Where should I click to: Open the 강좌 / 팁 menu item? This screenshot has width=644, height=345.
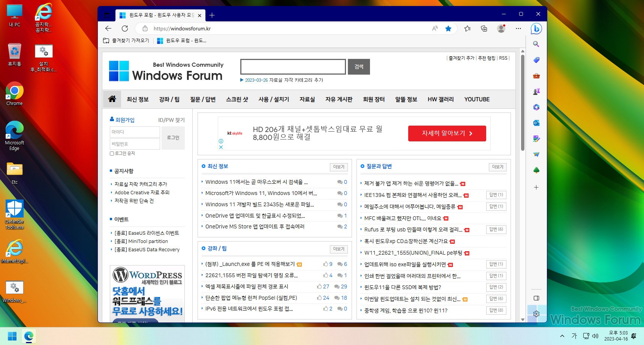point(169,99)
